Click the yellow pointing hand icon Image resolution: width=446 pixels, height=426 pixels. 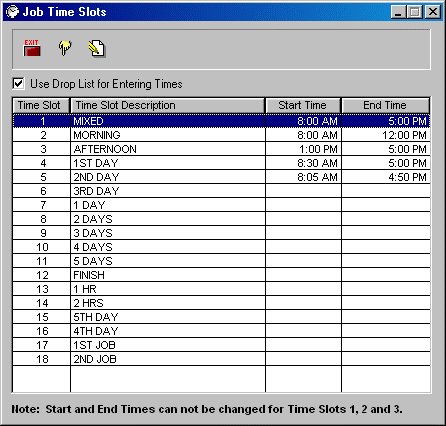[65, 48]
